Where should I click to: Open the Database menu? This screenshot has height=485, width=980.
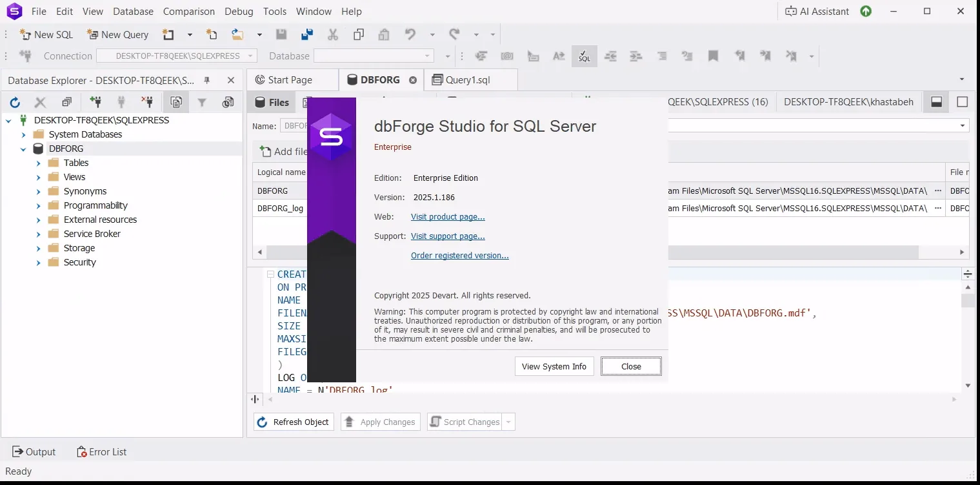pos(133,12)
